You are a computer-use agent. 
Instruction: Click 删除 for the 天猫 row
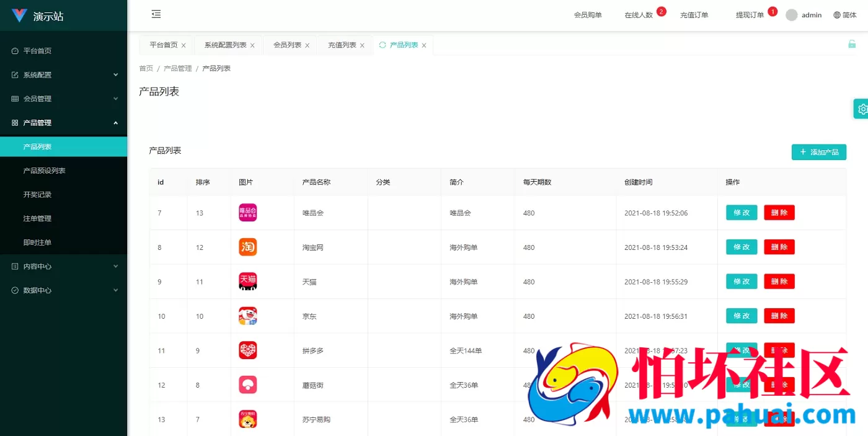pyautogui.click(x=779, y=282)
